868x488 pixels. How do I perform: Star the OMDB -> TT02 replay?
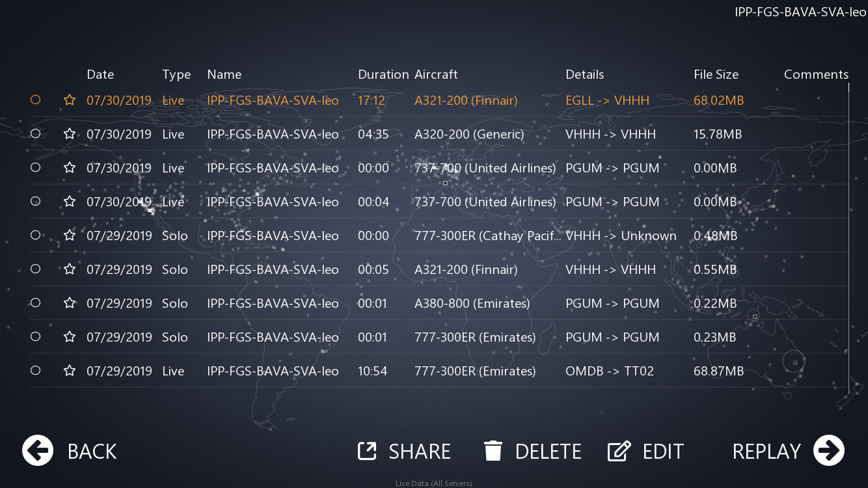coord(70,371)
